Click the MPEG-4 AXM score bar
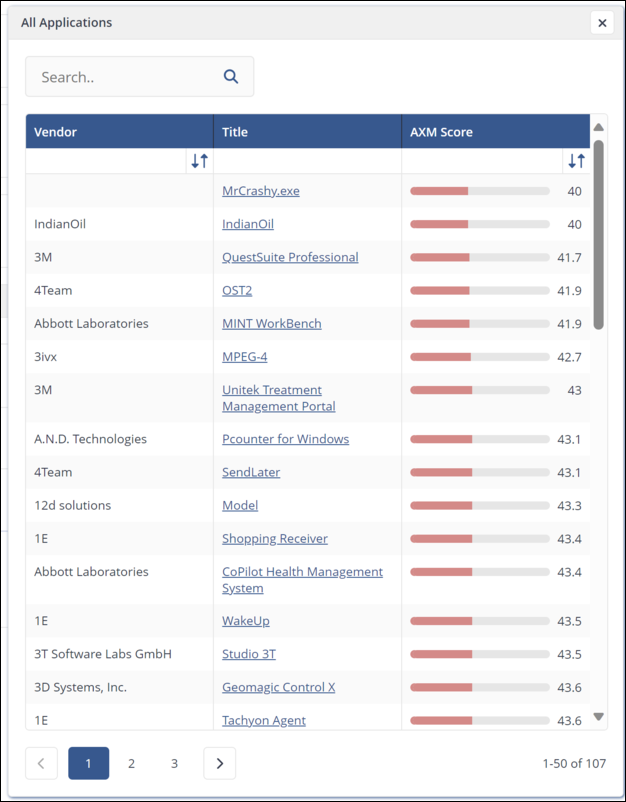Viewport: 626px width, 802px height. (479, 357)
